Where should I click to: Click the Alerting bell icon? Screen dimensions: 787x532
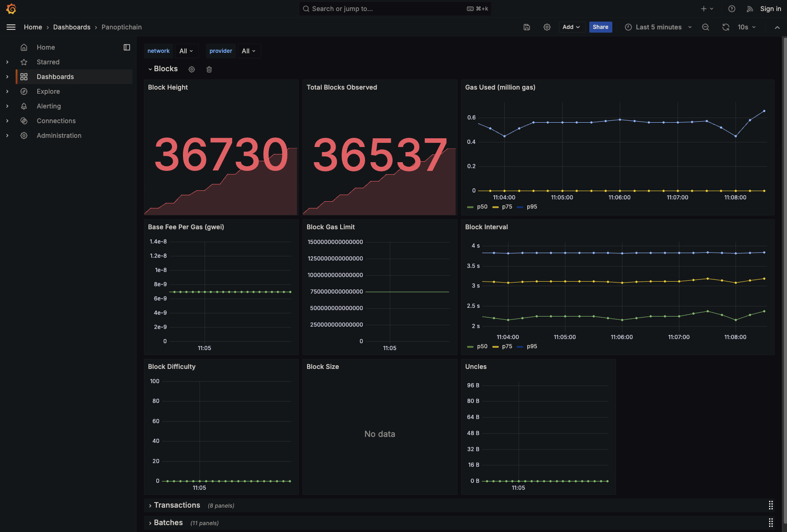click(x=24, y=106)
